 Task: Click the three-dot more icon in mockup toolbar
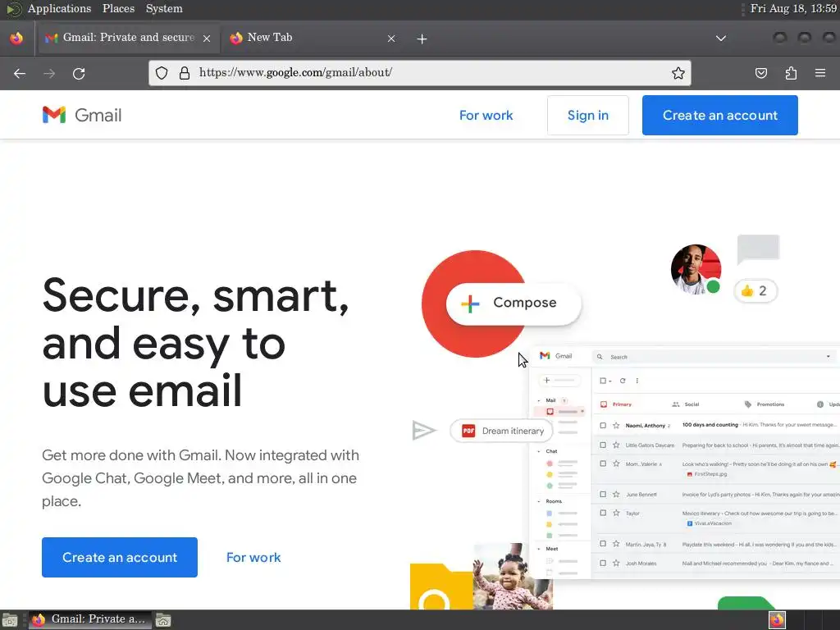[x=637, y=381]
